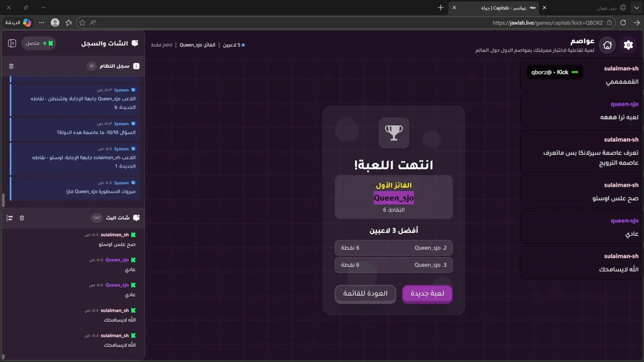Click log entry 'السؤال 10/10'
Viewport: 644px width, 362px height.
point(74,128)
